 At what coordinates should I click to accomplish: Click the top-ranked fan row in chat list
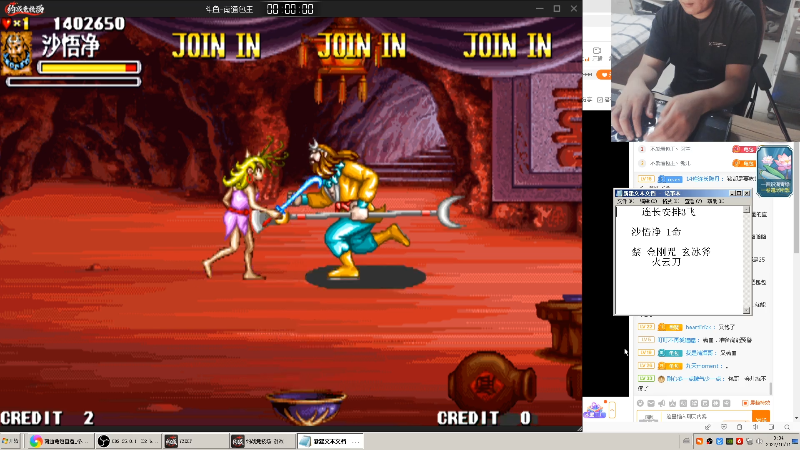point(696,149)
